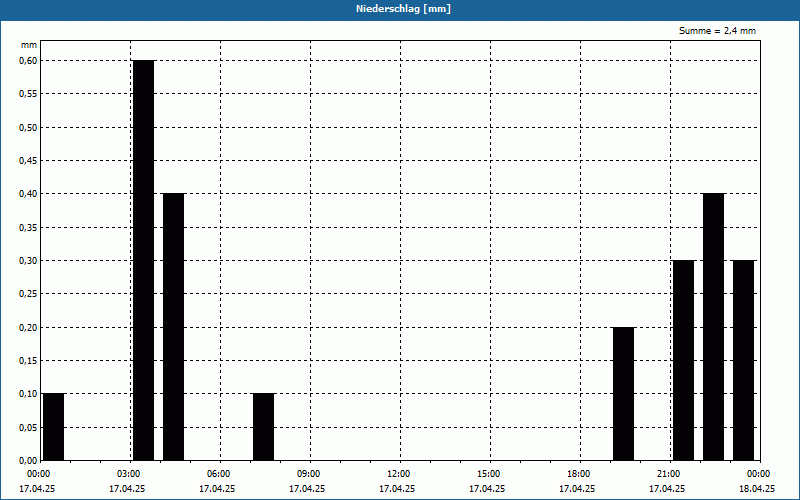Click the 09:00 time label

[308, 474]
